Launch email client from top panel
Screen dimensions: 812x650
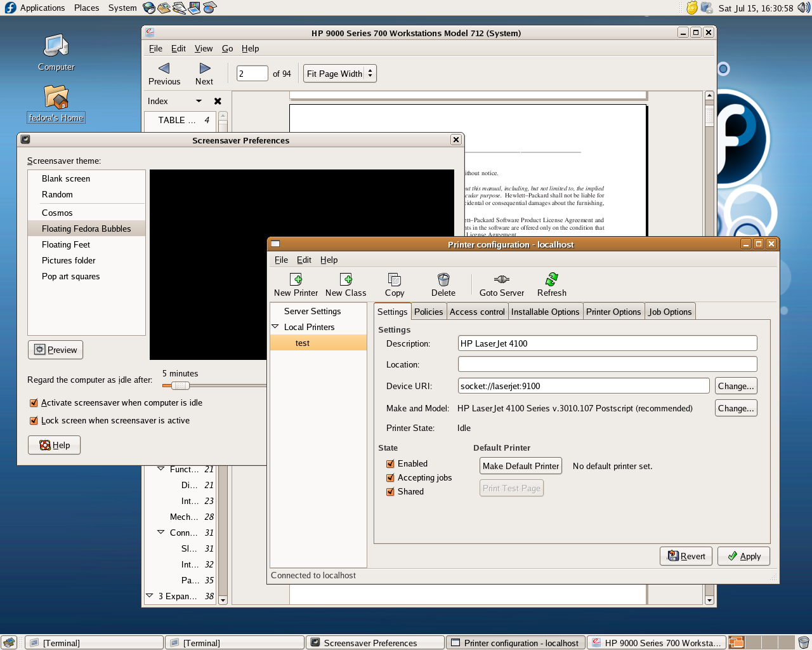164,8
